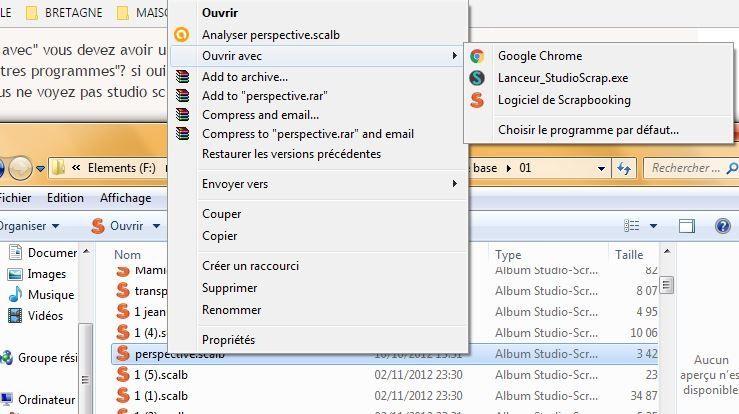The image size is (739, 414).
Task: Select the Musique library icon
Action: tap(15, 294)
